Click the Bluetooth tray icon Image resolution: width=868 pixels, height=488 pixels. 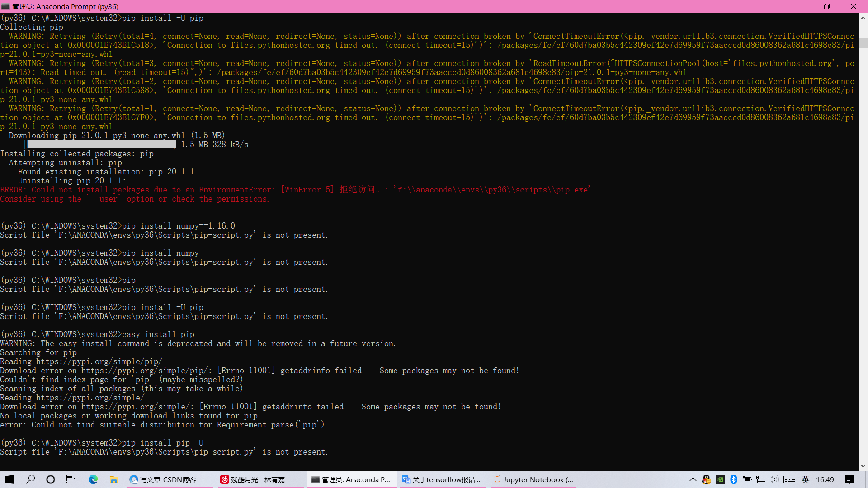click(x=734, y=479)
